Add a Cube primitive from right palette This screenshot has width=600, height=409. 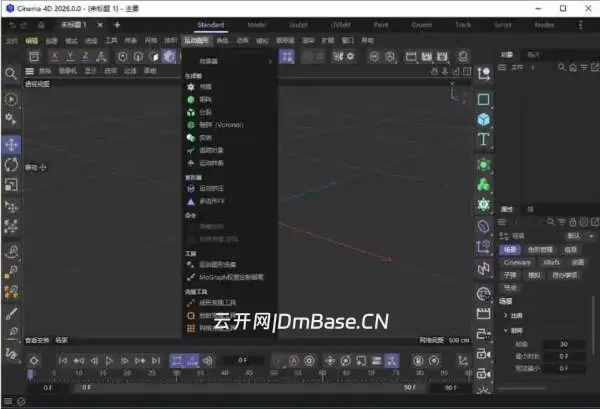484,119
